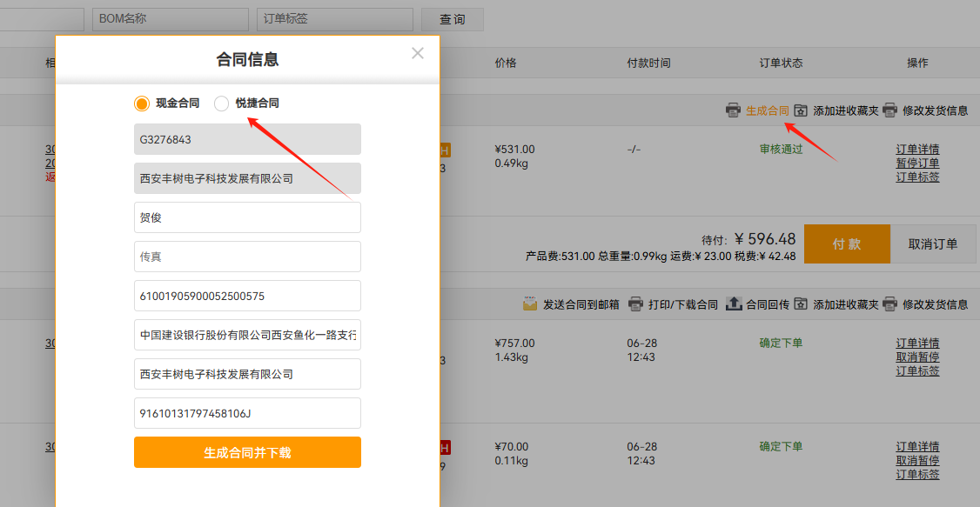Click the printer icon beside 生成合同

click(x=733, y=110)
